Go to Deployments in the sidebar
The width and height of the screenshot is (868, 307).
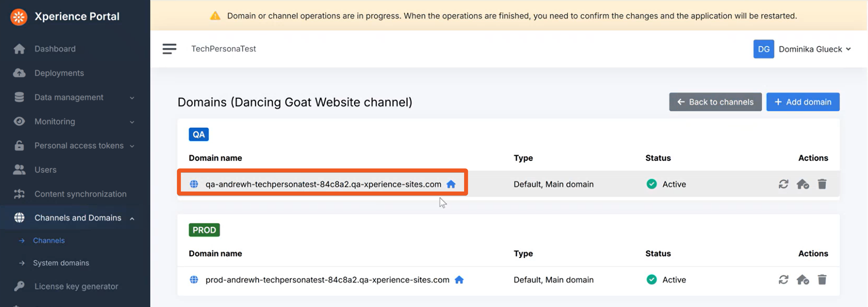59,73
